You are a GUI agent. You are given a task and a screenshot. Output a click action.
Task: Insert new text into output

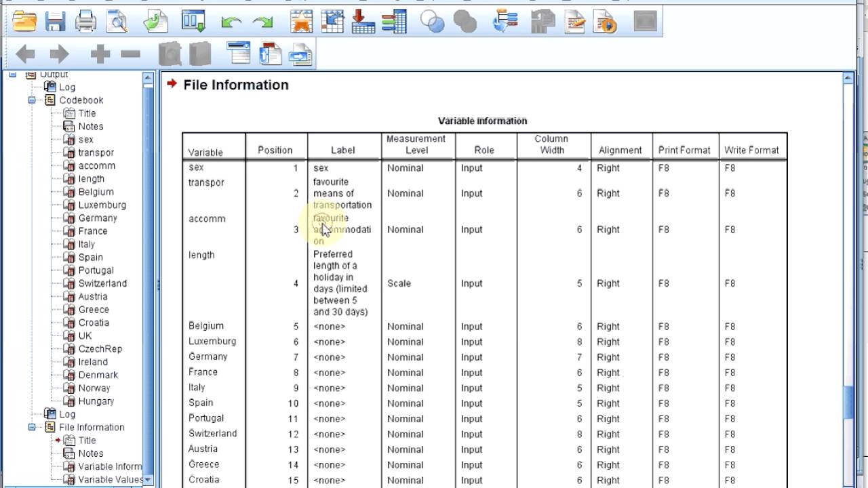[300, 54]
